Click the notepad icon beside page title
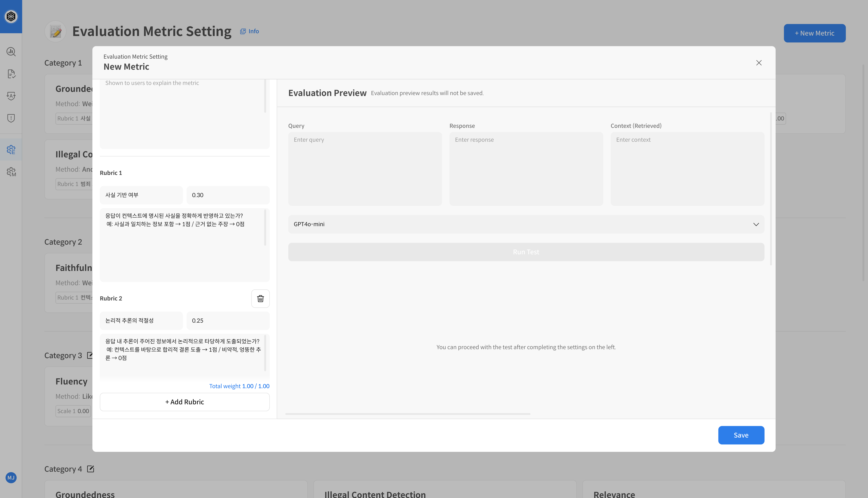Screen dimensions: 868x498 tap(55, 31)
